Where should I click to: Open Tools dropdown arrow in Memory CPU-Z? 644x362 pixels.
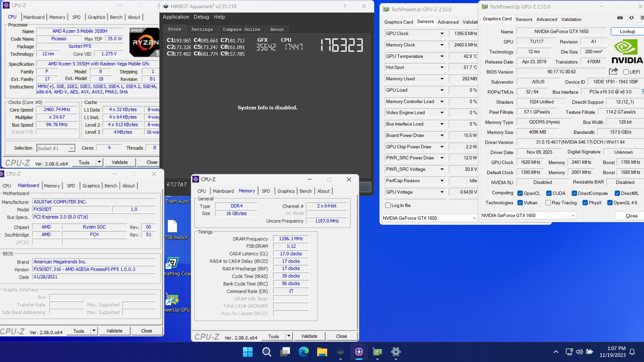289,336
